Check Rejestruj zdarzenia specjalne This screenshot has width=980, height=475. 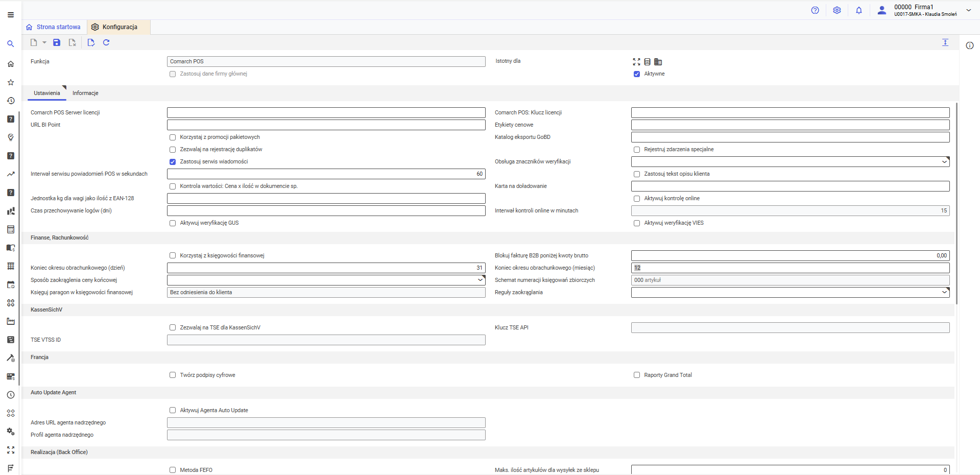pyautogui.click(x=637, y=150)
